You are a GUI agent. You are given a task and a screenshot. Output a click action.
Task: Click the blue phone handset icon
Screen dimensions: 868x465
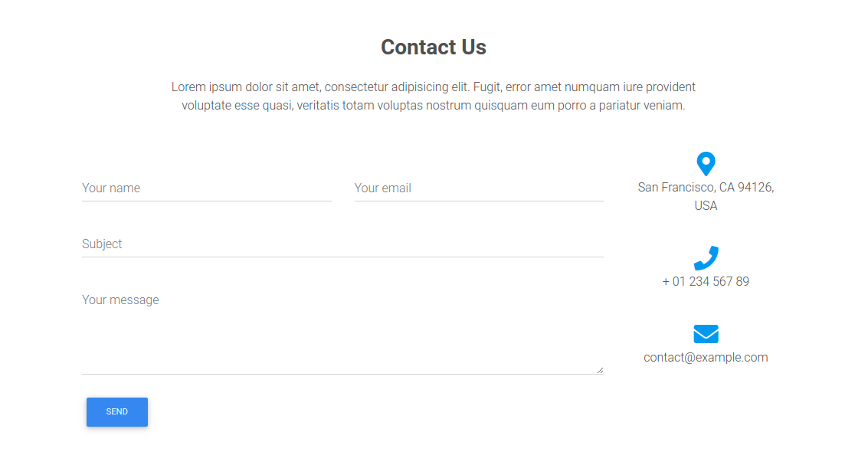[706, 258]
